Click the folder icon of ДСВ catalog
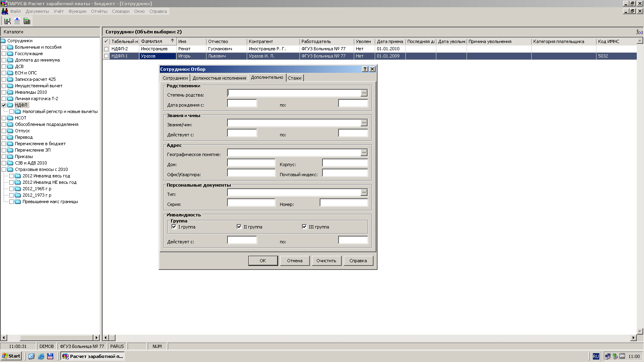 tap(10, 66)
